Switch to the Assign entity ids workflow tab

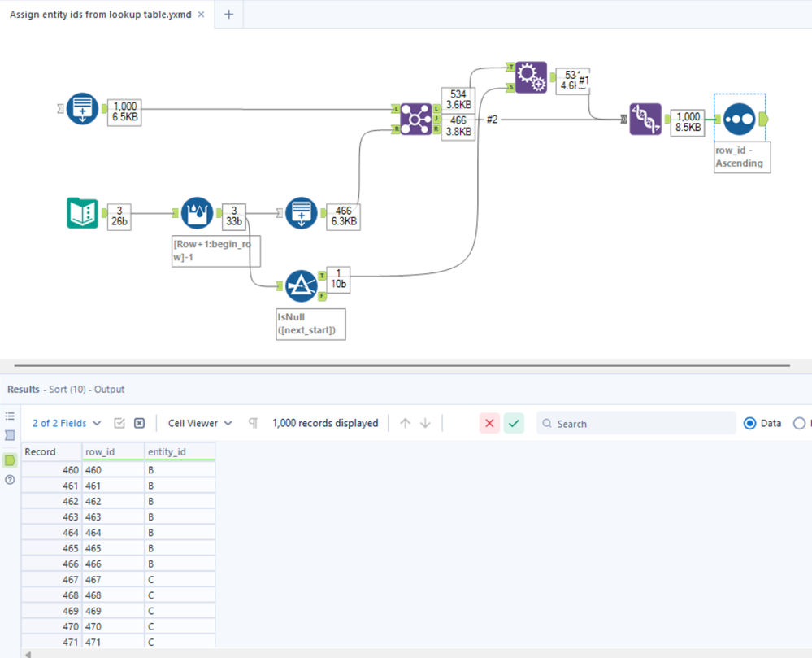101,15
